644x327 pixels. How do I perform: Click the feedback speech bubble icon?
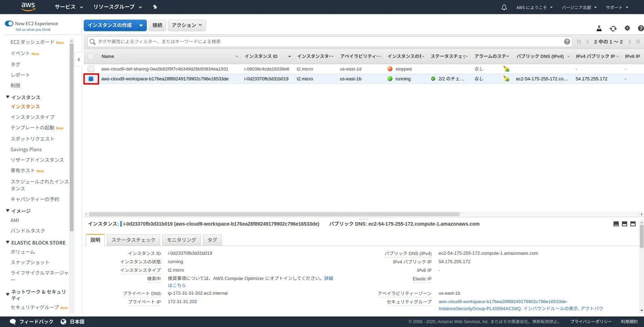(13, 321)
